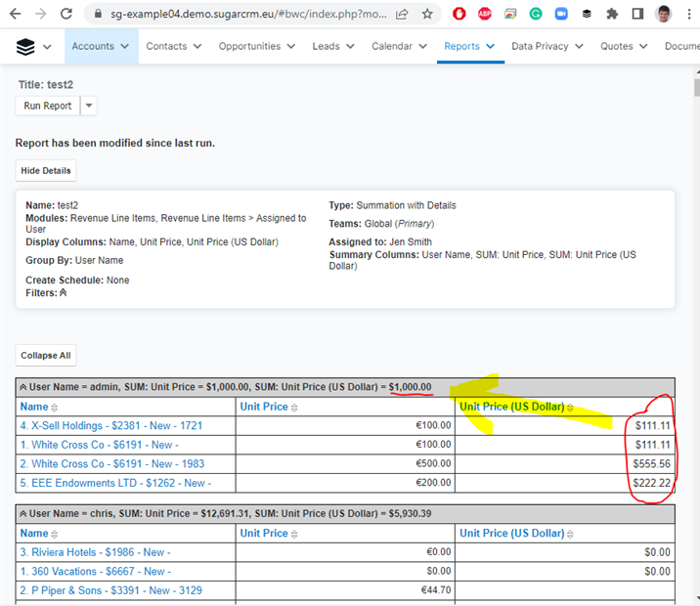
Task: Open the X-Sell Holdings line item link
Action: (112, 426)
